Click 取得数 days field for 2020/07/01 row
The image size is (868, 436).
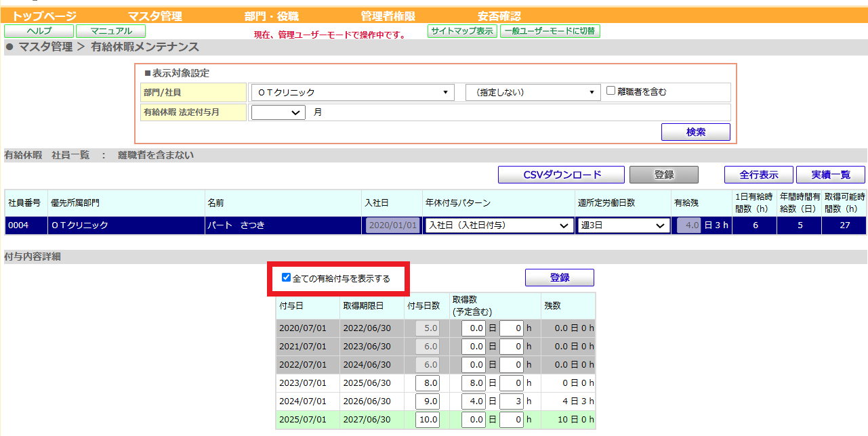(474, 328)
